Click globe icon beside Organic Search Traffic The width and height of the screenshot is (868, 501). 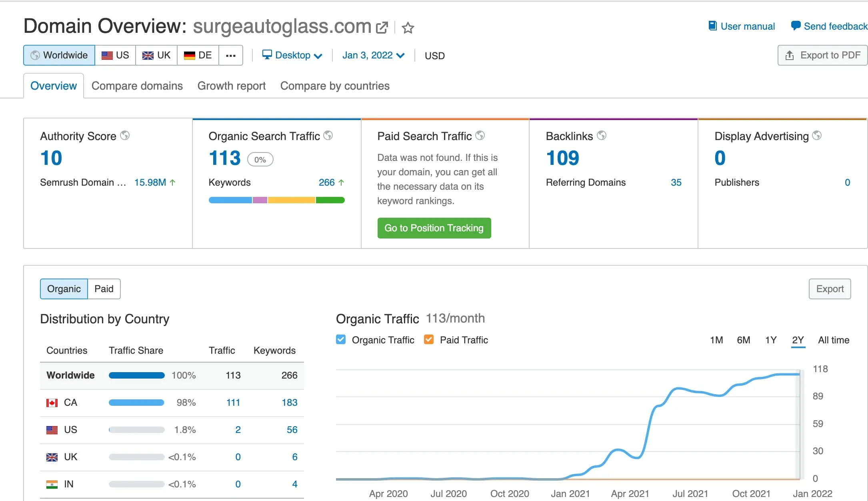coord(328,136)
